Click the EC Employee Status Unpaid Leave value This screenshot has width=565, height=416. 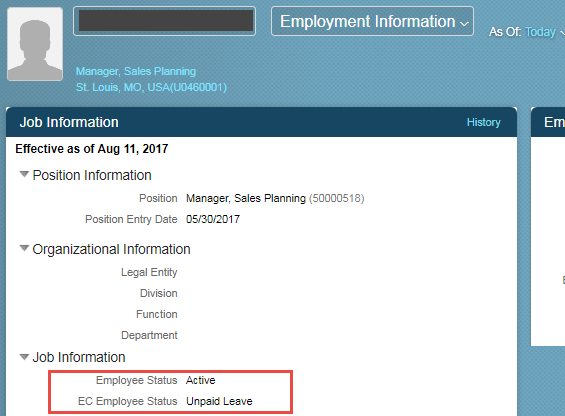pyautogui.click(x=219, y=401)
